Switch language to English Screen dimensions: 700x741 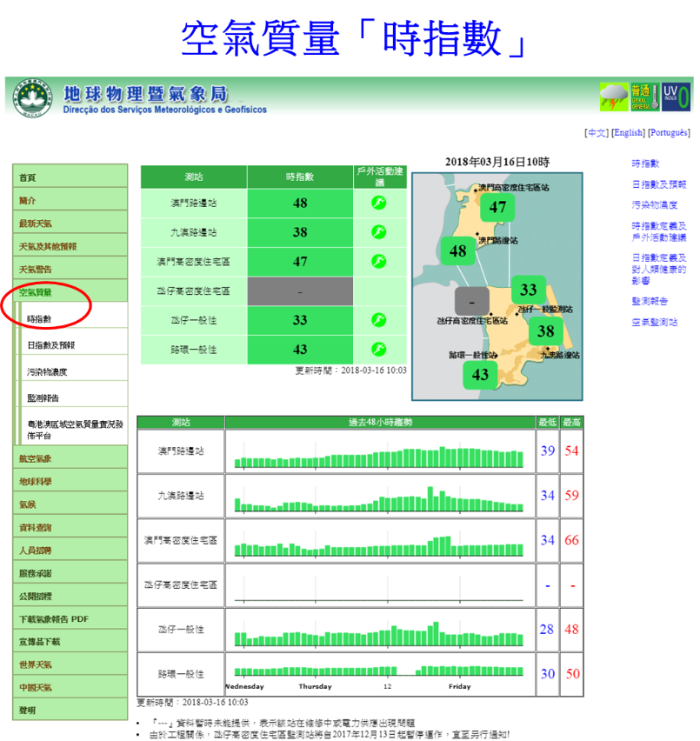click(627, 133)
